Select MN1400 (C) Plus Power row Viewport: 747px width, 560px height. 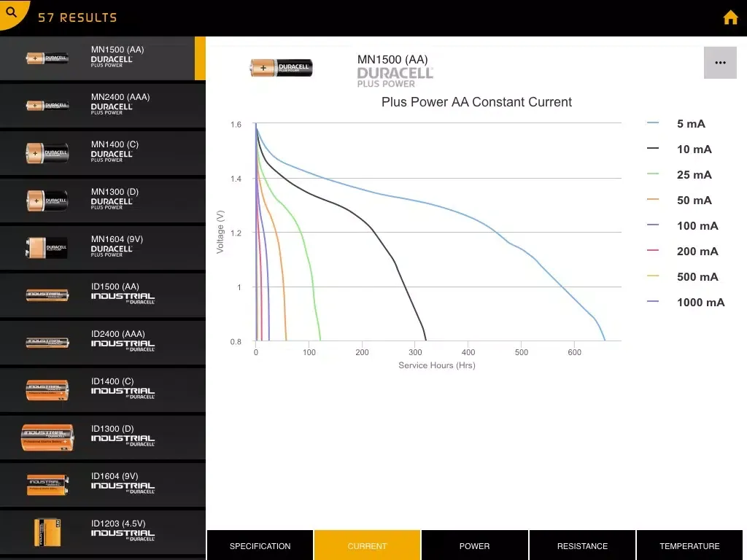tap(102, 153)
